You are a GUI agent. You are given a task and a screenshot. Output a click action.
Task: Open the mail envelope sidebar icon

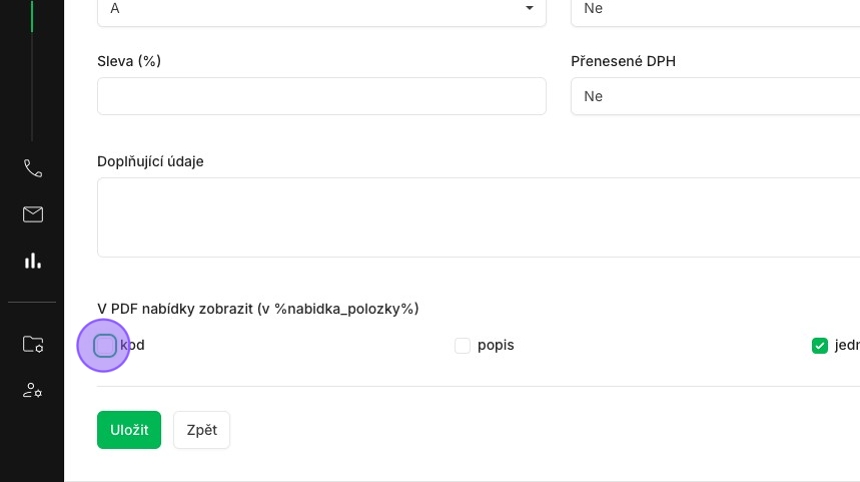(33, 214)
